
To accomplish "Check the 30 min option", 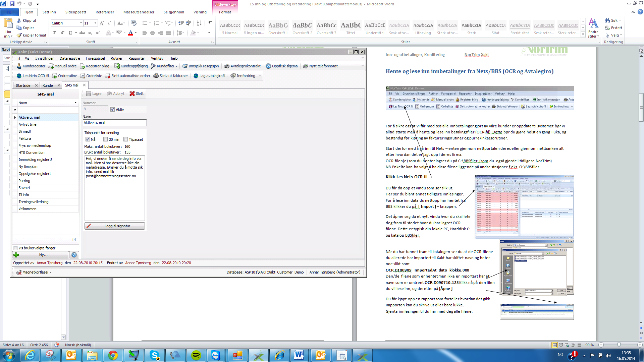I will 106,139.
